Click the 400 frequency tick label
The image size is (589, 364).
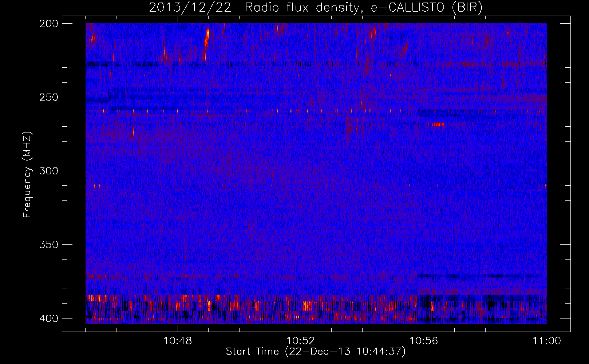coord(48,318)
